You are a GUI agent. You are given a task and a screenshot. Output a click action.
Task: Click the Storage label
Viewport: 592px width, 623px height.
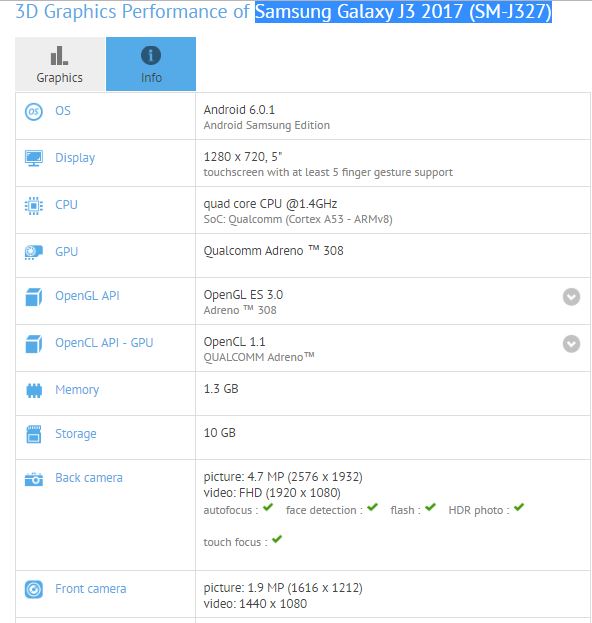click(76, 434)
